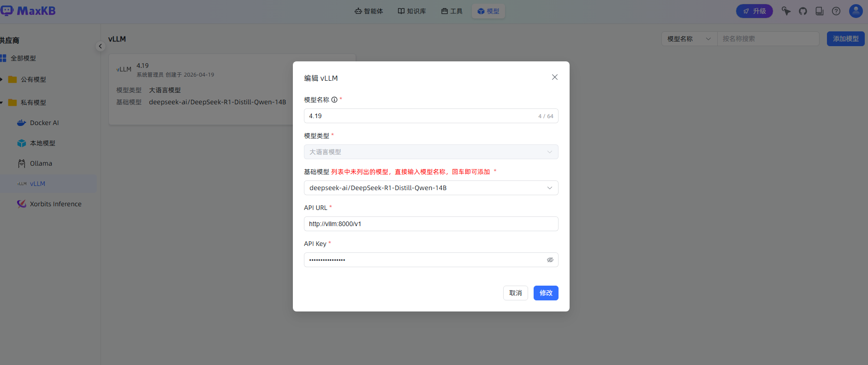Click the 模型名称 info icon

334,100
